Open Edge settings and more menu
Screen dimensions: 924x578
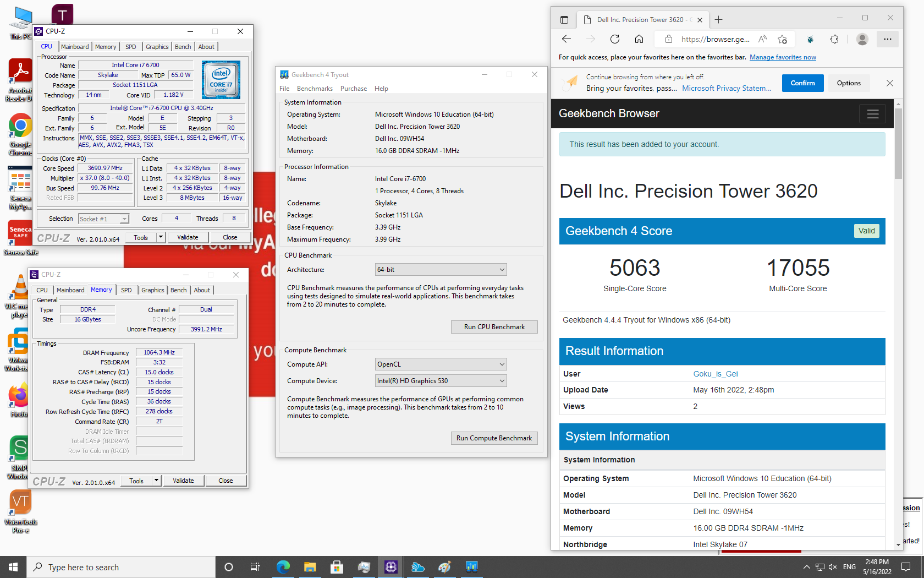[887, 39]
